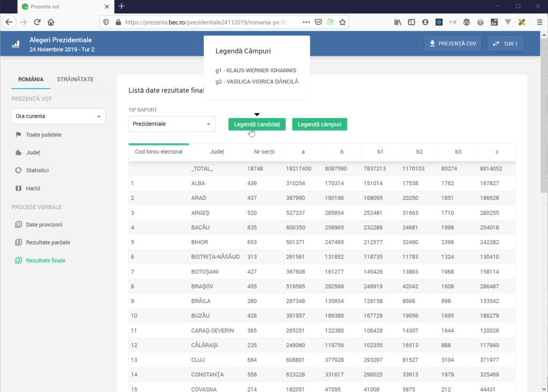Open Toate județele in sidebar
The image size is (548, 392).
(x=43, y=135)
